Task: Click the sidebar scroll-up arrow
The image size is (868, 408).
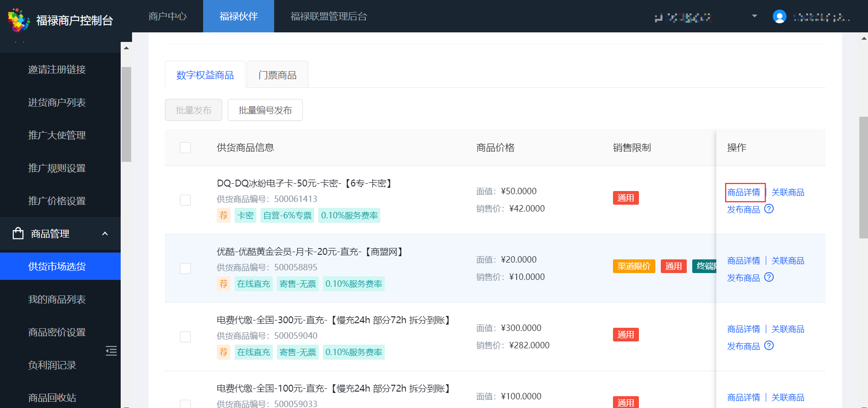Action: point(126,47)
